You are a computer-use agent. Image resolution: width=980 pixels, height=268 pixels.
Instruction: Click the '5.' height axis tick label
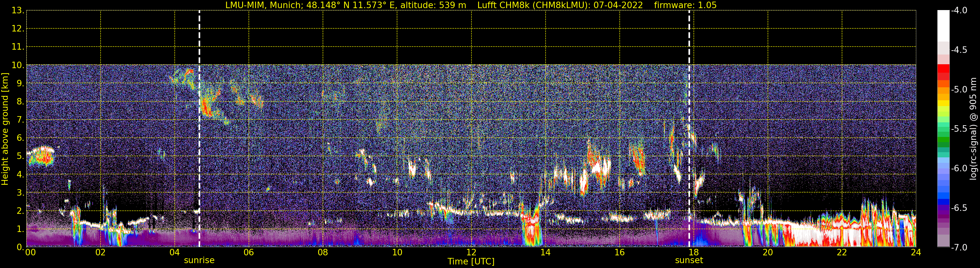20,156
